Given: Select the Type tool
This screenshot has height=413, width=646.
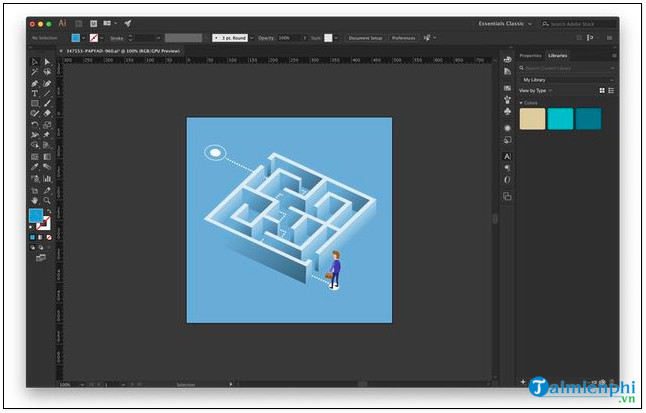Looking at the screenshot, I should point(35,94).
